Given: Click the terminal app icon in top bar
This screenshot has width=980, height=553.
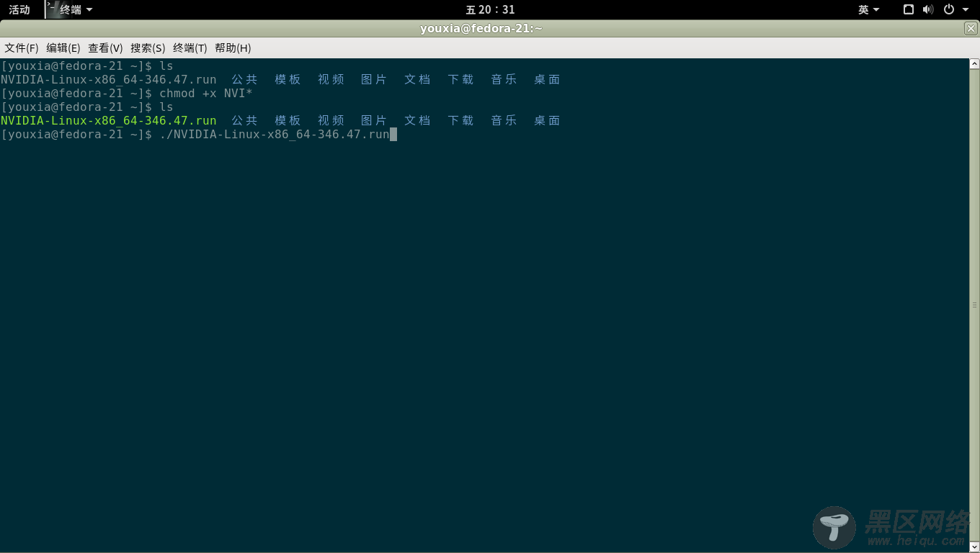Looking at the screenshot, I should pos(53,9).
